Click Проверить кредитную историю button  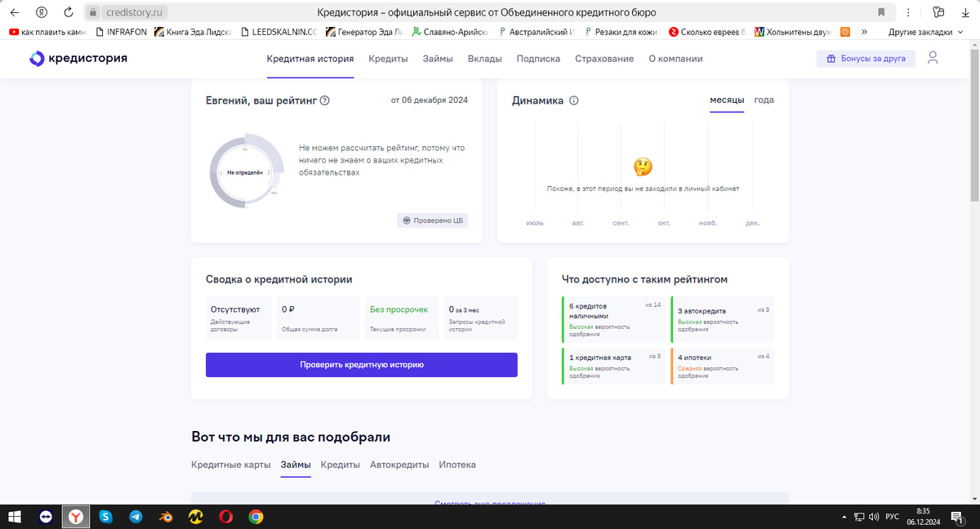pyautogui.click(x=362, y=365)
